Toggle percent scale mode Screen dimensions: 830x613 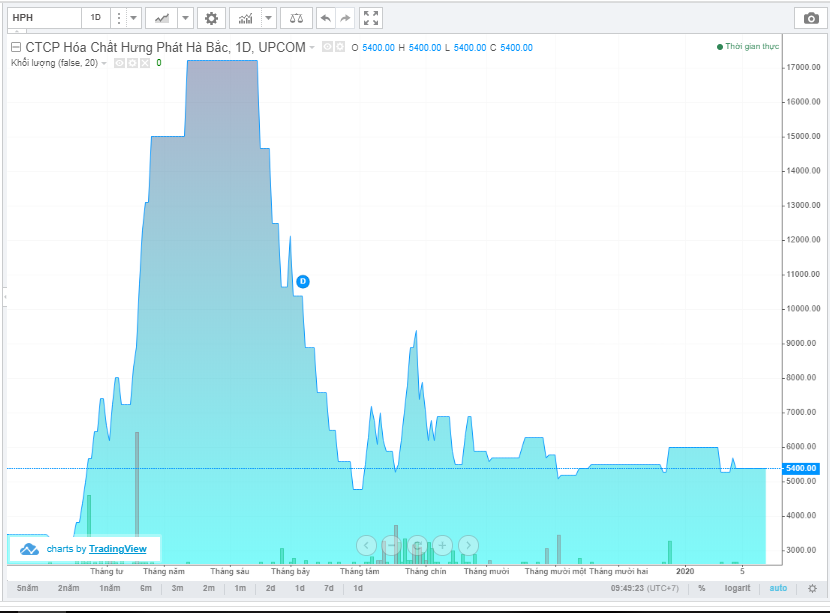click(701, 588)
